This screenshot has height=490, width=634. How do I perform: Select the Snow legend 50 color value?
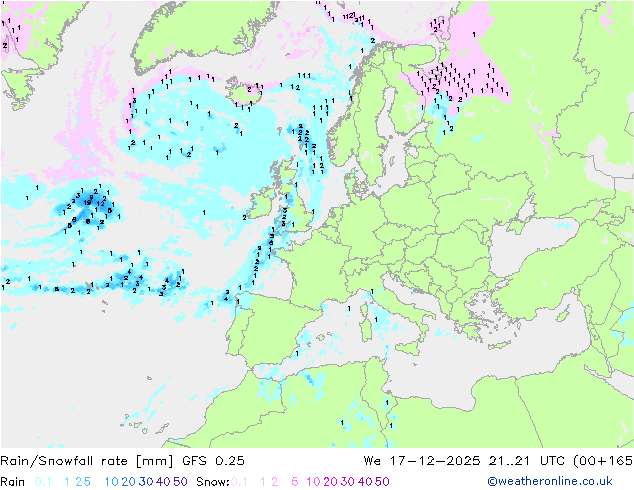[x=382, y=482]
